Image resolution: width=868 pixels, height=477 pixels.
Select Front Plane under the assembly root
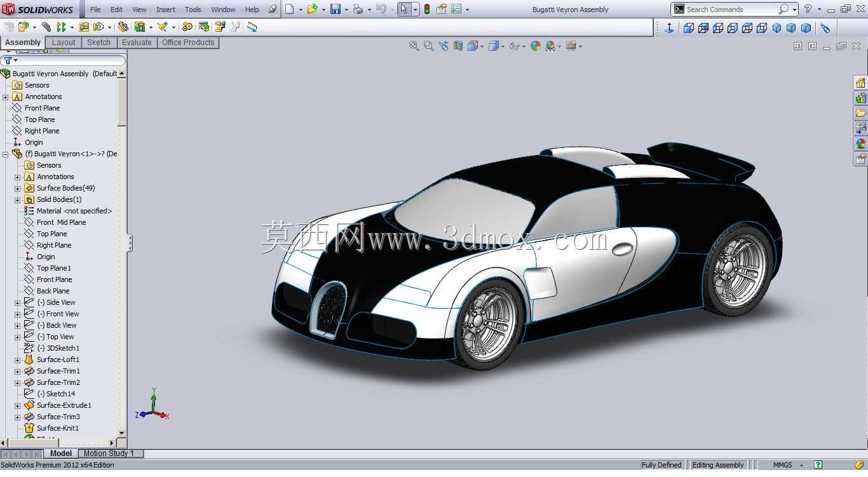coord(42,108)
